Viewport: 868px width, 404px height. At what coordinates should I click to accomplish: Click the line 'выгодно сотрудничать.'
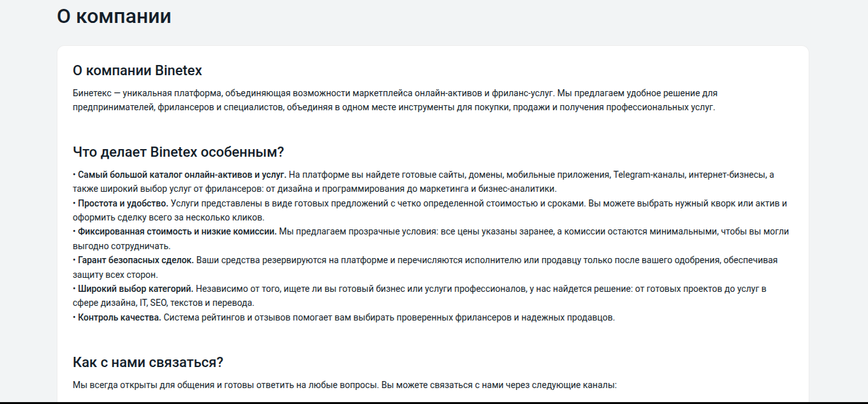pyautogui.click(x=121, y=246)
